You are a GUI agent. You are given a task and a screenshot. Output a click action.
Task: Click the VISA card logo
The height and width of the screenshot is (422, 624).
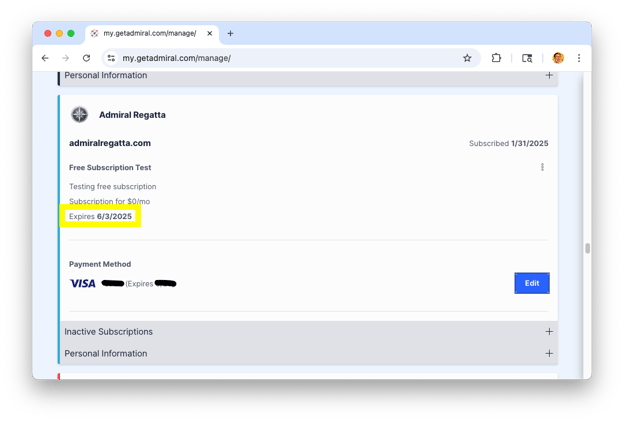click(82, 283)
